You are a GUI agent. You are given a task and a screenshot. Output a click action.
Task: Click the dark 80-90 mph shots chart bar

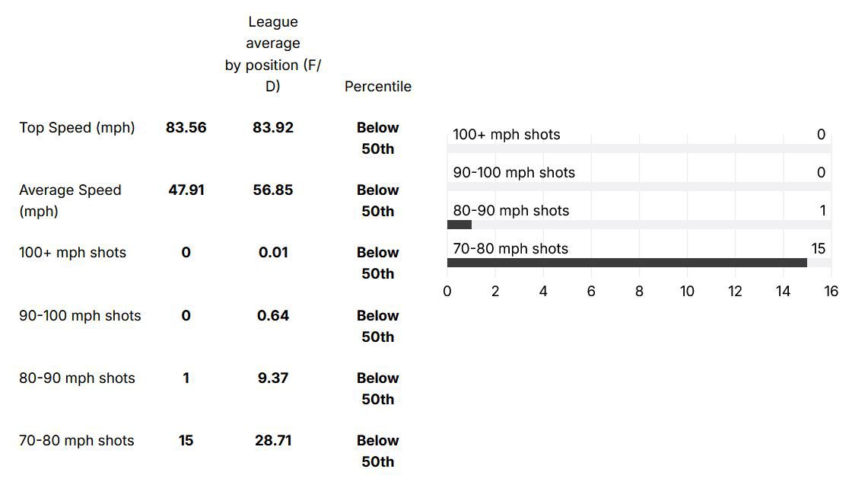[x=459, y=225]
